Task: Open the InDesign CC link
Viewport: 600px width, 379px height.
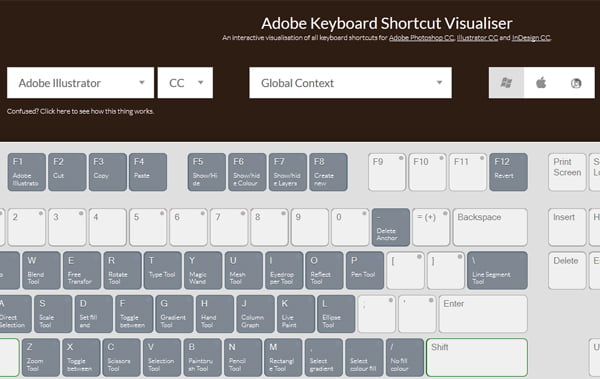Action: click(x=531, y=38)
